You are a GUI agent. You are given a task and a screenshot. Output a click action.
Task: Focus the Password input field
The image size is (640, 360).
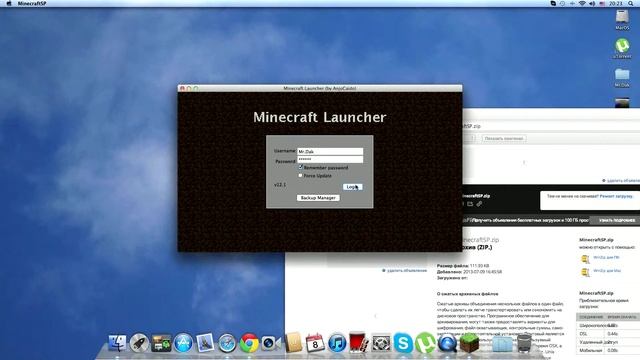(330, 159)
